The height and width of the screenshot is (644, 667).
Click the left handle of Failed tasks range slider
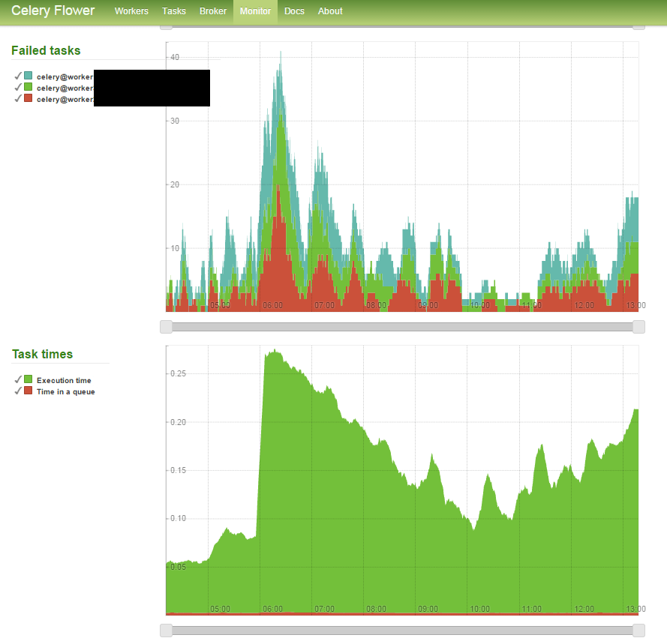click(x=167, y=327)
